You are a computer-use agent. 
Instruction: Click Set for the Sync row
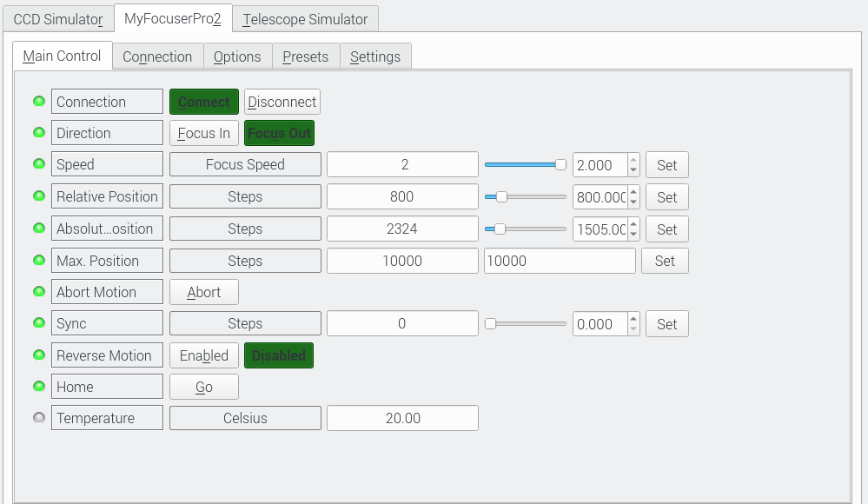pos(667,324)
